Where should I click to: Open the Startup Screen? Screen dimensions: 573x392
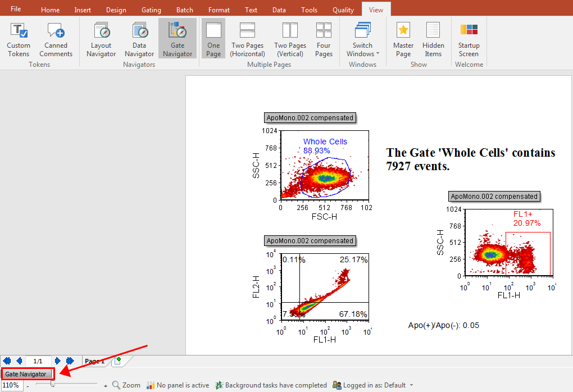tap(469, 39)
